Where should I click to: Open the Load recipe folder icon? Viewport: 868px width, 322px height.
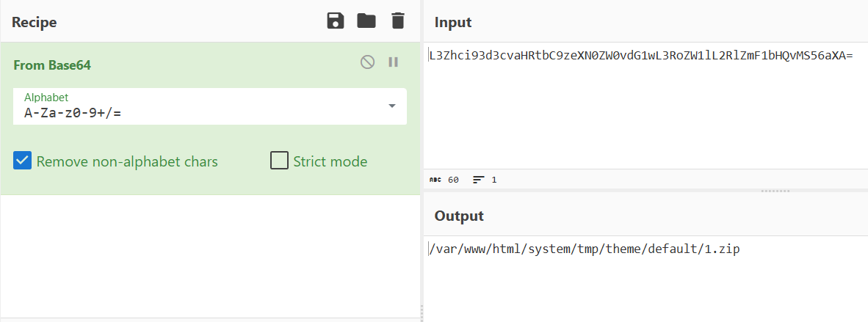pyautogui.click(x=366, y=21)
